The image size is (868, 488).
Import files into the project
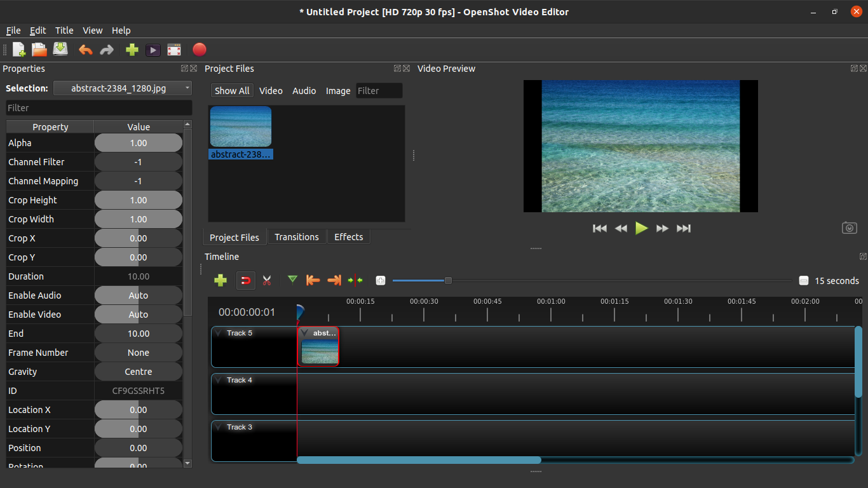132,49
